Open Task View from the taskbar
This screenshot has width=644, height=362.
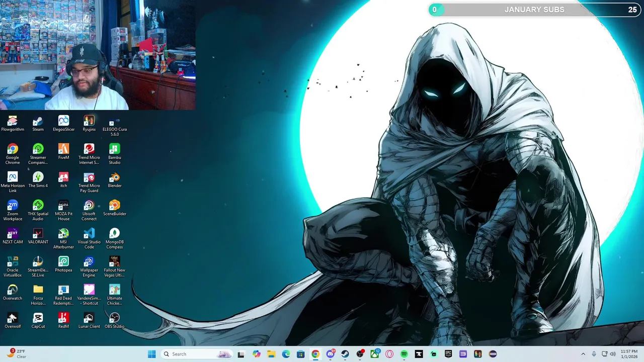[x=241, y=354]
